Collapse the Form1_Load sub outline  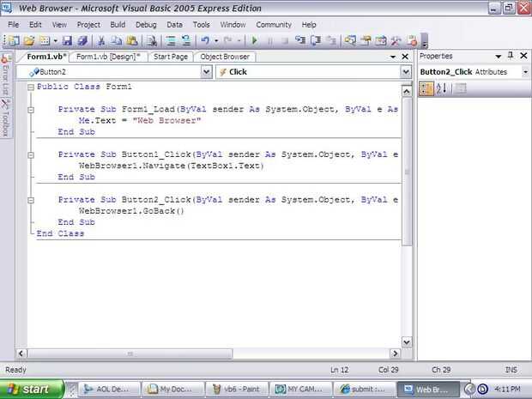coord(31,110)
